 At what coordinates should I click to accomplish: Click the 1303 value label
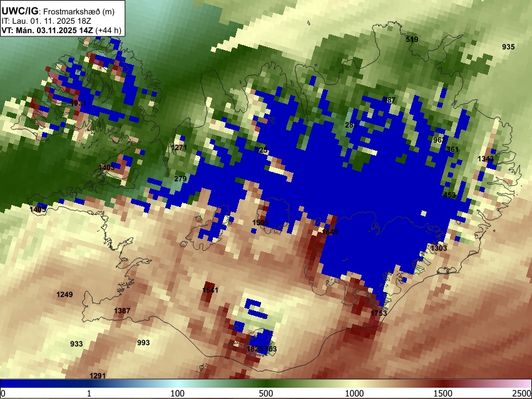tap(439, 248)
